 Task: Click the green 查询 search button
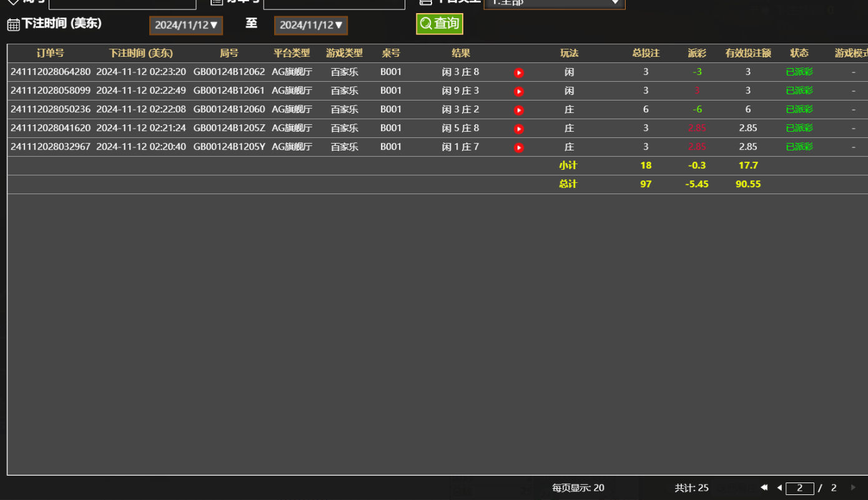coord(440,24)
